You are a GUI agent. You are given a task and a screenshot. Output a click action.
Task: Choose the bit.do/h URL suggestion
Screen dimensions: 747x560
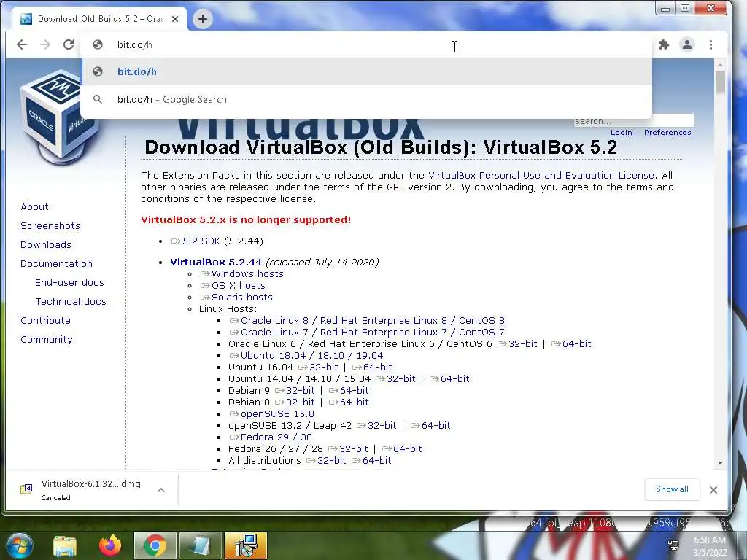[367, 71]
